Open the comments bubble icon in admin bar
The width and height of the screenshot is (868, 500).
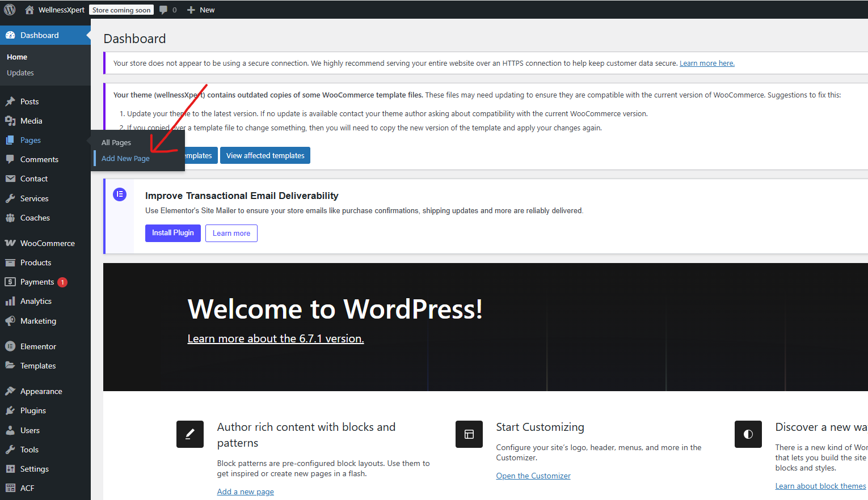click(x=163, y=10)
